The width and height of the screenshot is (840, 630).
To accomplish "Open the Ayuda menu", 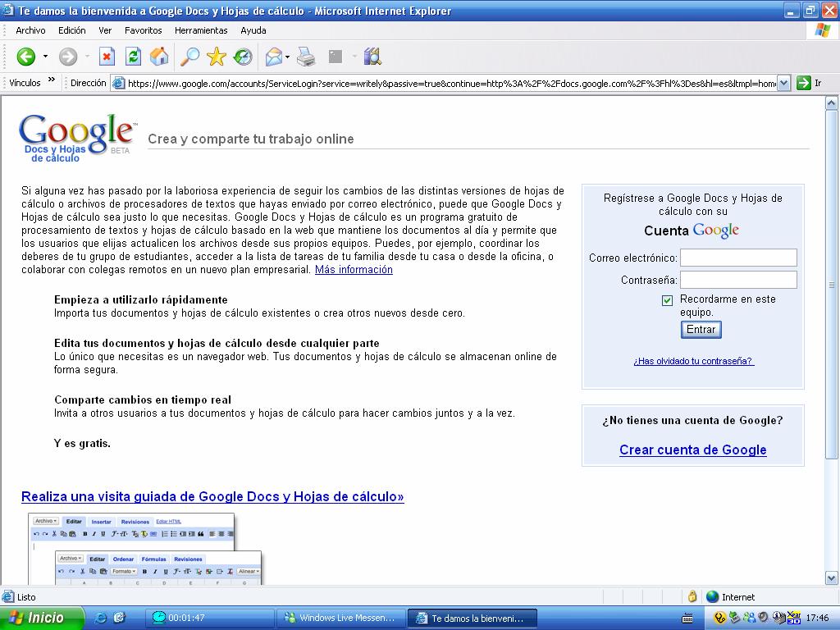I will point(253,30).
